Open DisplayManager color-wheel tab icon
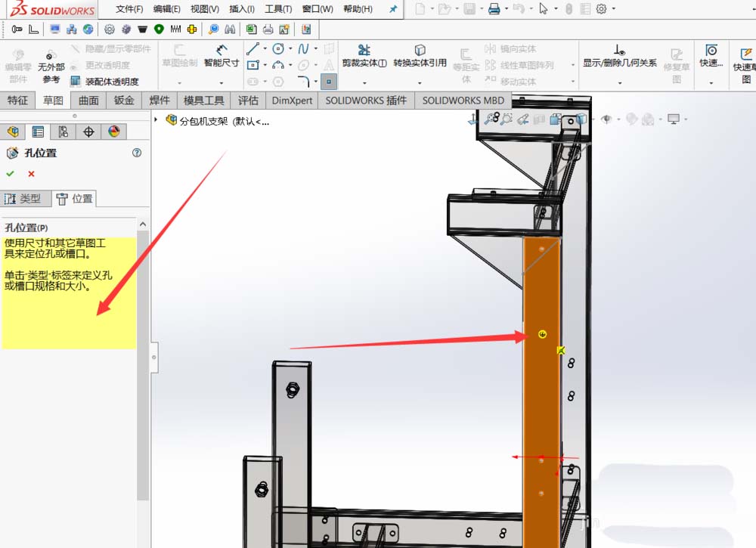Viewport: 756px width, 548px height. coord(114,132)
